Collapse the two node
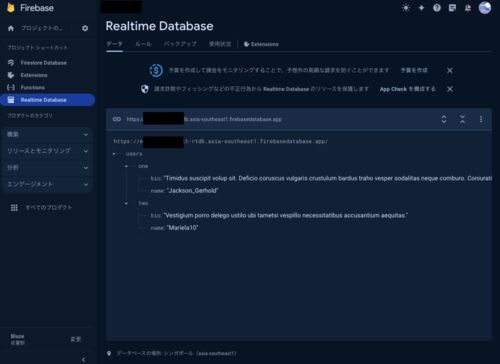The height and width of the screenshot is (364, 500). pyautogui.click(x=126, y=203)
